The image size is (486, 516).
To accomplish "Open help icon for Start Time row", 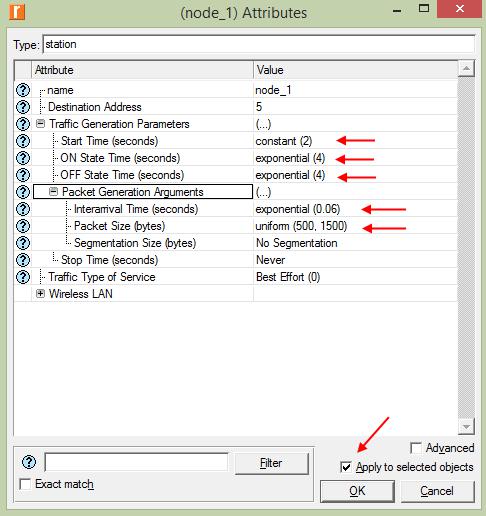I will click(23, 141).
